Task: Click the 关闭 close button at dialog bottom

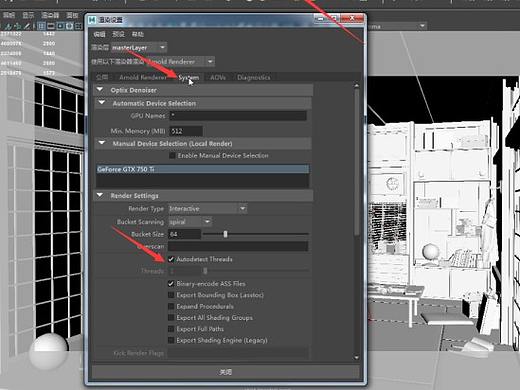Action: point(226,372)
